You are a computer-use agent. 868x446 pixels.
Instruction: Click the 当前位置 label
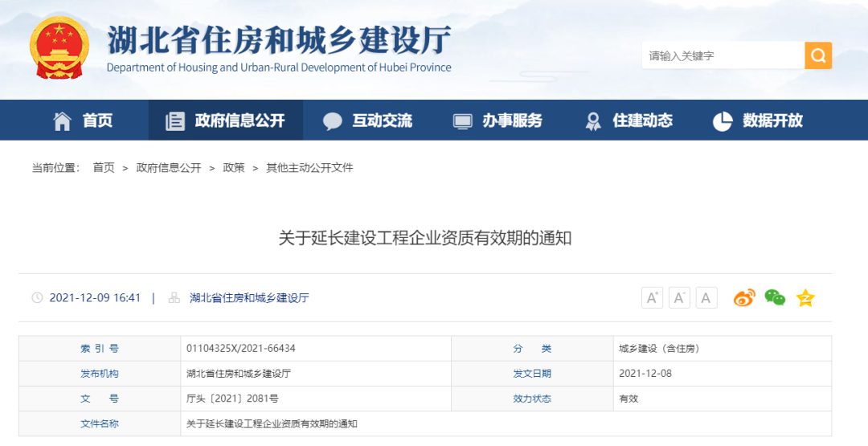(x=55, y=168)
